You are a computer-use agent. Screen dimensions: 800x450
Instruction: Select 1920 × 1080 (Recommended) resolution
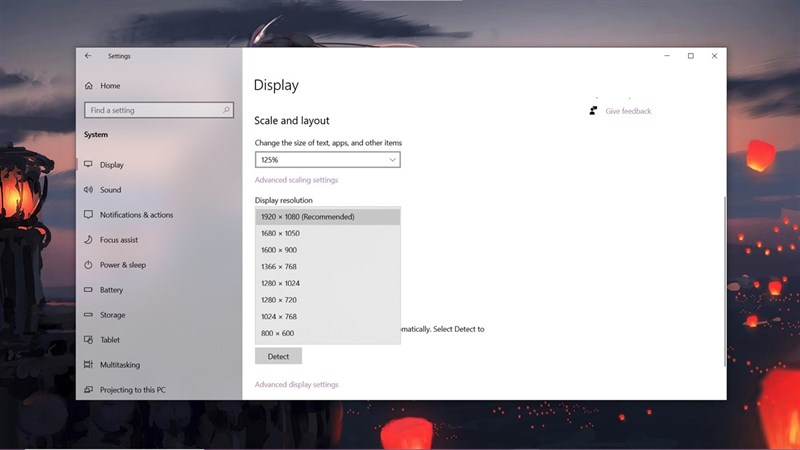click(328, 216)
